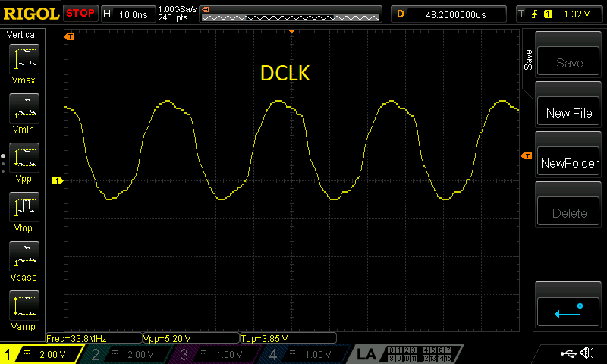Click the RIGOL logo
Screen dimensions: 607x364
[x=31, y=14]
